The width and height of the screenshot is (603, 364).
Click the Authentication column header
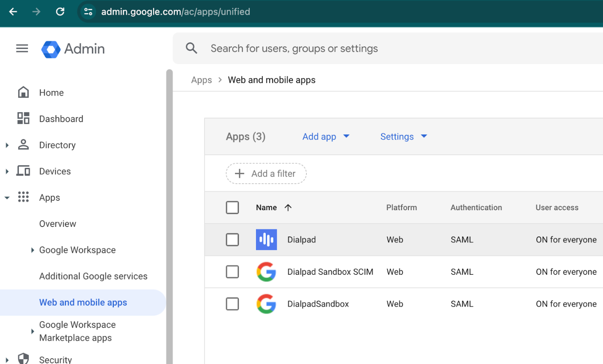click(x=476, y=208)
